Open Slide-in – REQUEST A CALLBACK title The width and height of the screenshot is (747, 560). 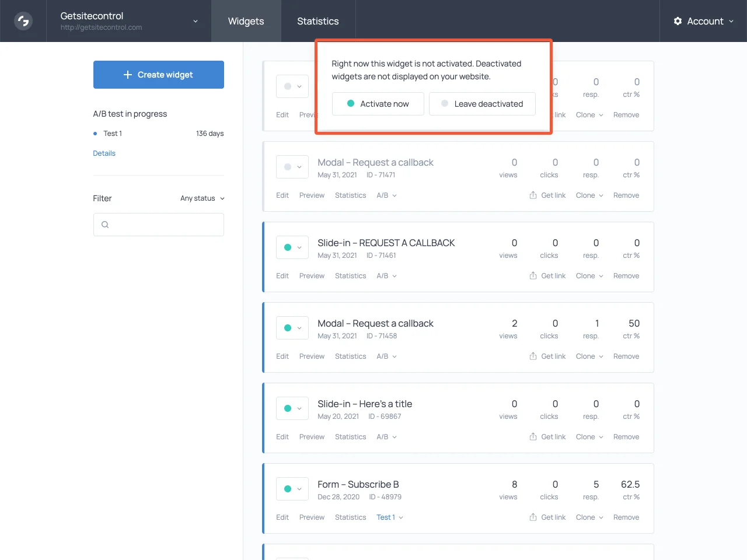386,243
